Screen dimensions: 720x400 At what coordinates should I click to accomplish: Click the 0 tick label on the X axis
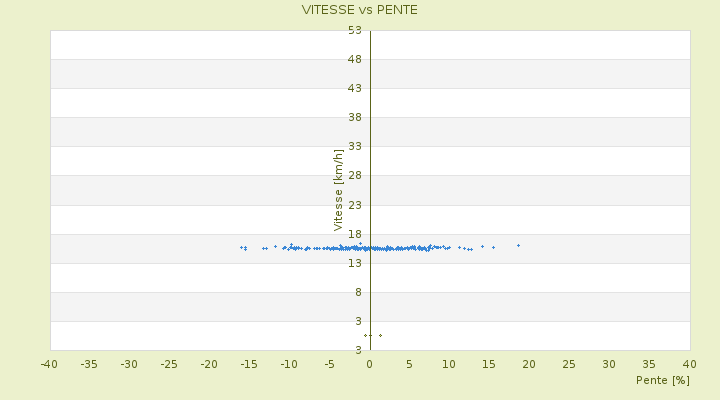click(x=369, y=364)
